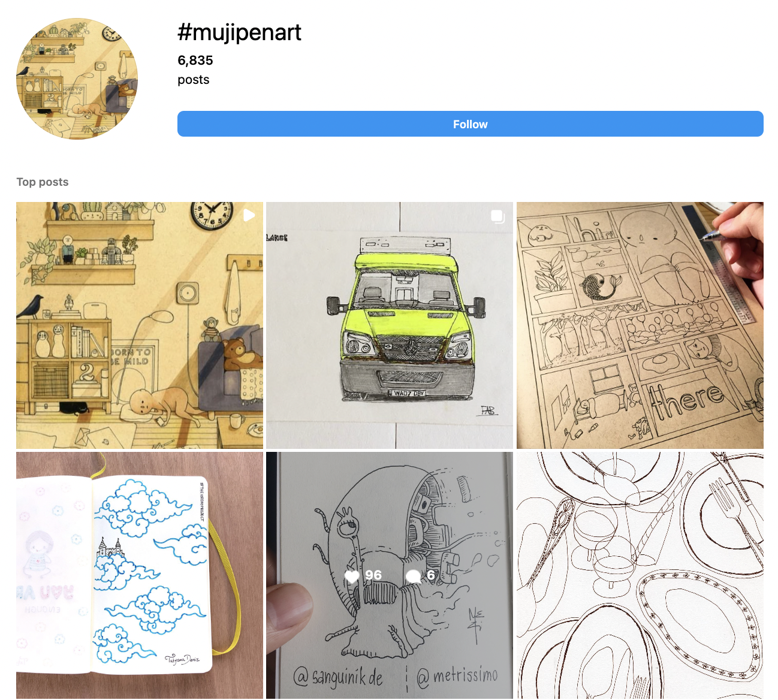Click the comment bubble icon showing 6
Screen dimensions: 778x700
coord(414,576)
